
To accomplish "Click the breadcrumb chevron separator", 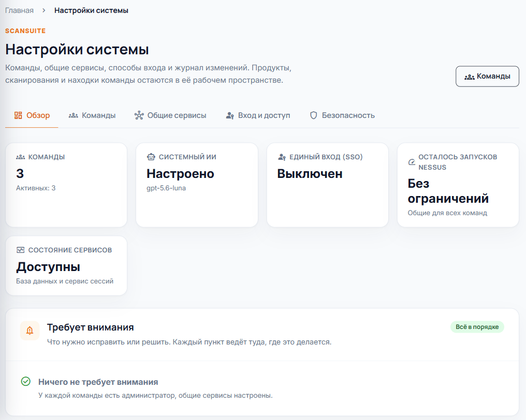I will coord(44,10).
